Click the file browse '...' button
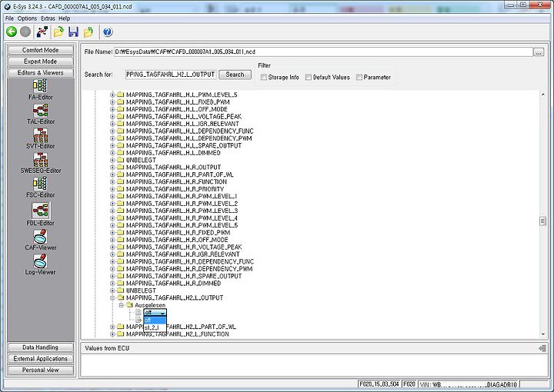The height and width of the screenshot is (392, 554). click(x=539, y=52)
